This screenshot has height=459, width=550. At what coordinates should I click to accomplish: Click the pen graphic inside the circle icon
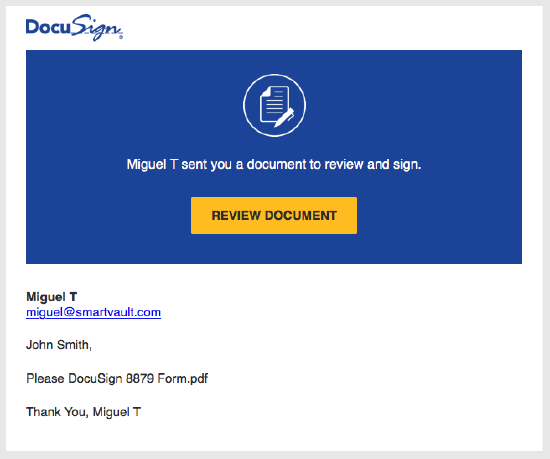[x=284, y=118]
